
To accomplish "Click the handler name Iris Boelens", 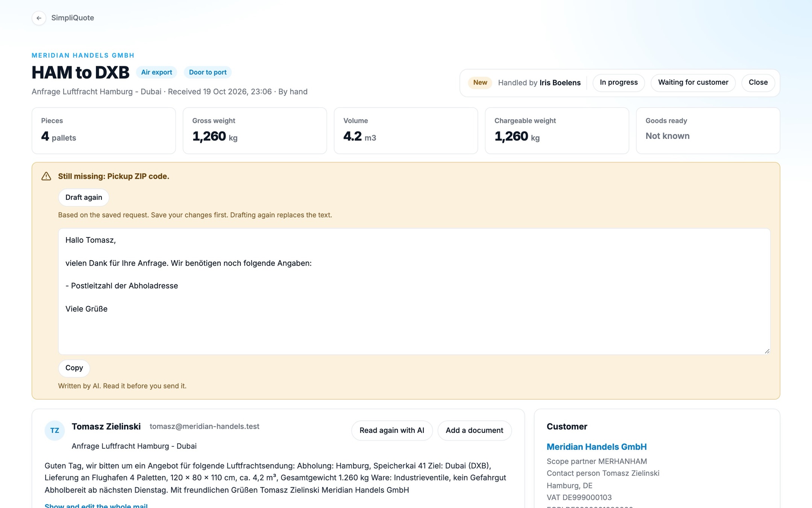I will click(560, 83).
